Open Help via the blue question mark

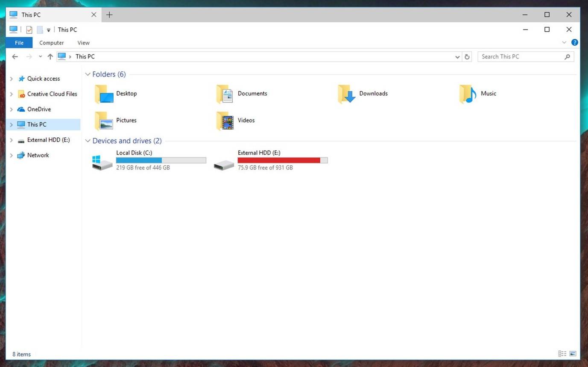click(x=575, y=42)
